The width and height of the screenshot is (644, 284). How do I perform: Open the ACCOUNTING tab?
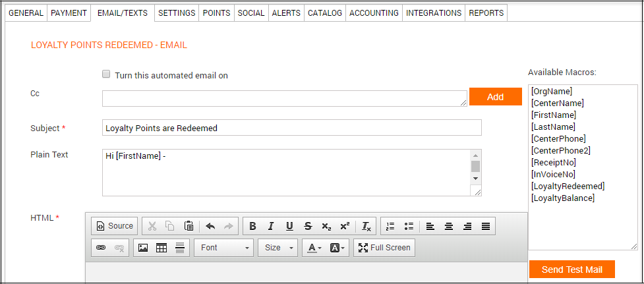tap(374, 13)
